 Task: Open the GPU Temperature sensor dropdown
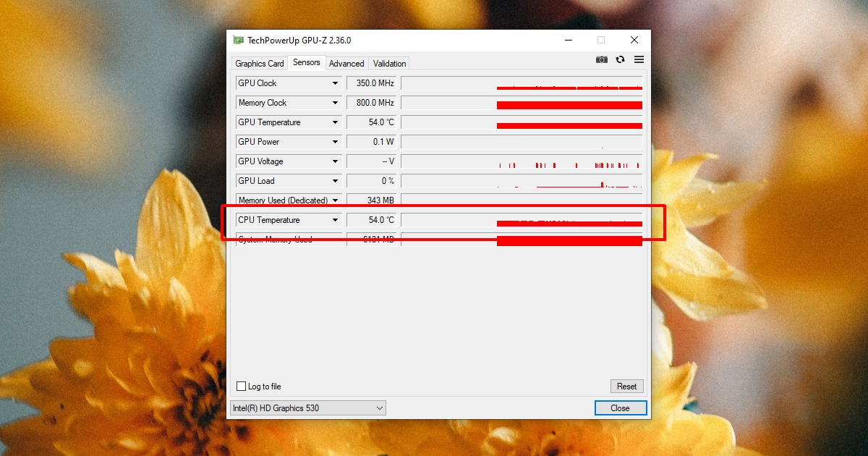tap(335, 122)
